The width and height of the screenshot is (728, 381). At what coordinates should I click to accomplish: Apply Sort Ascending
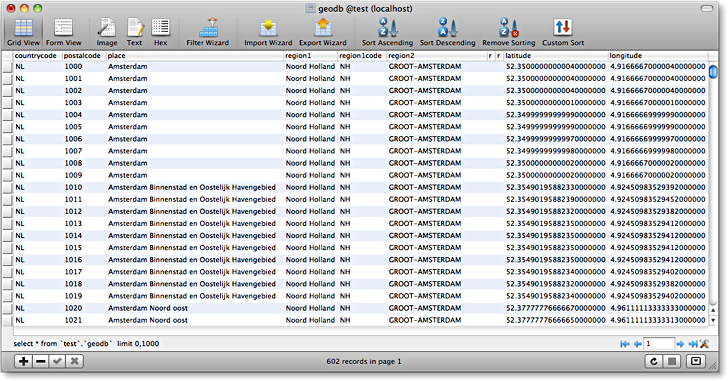[387, 32]
